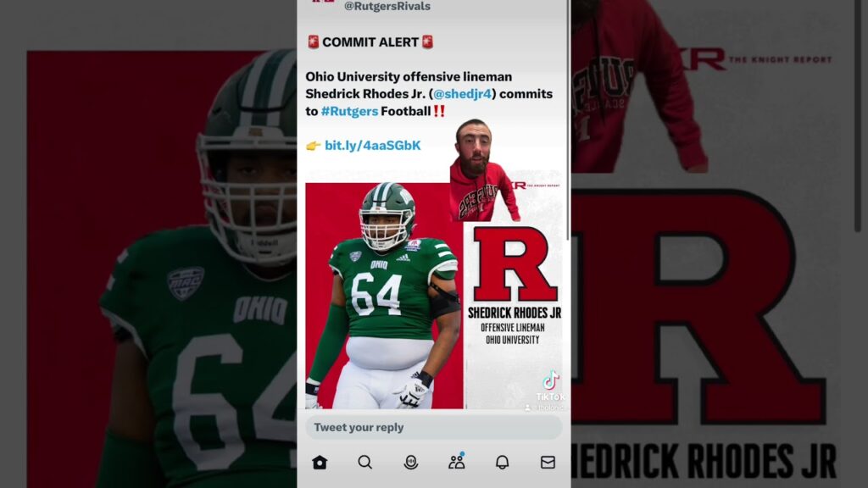Open the Messages envelope icon
Viewport: 868px width, 488px height.
tap(548, 462)
